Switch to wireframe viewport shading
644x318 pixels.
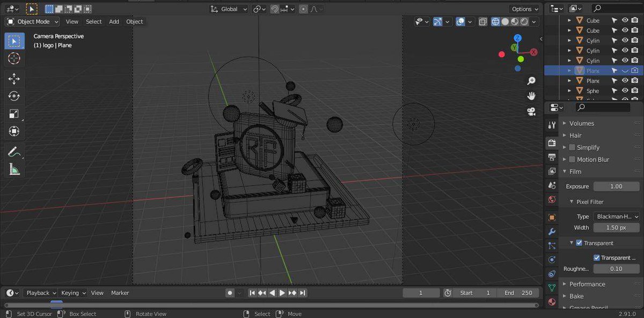point(495,21)
